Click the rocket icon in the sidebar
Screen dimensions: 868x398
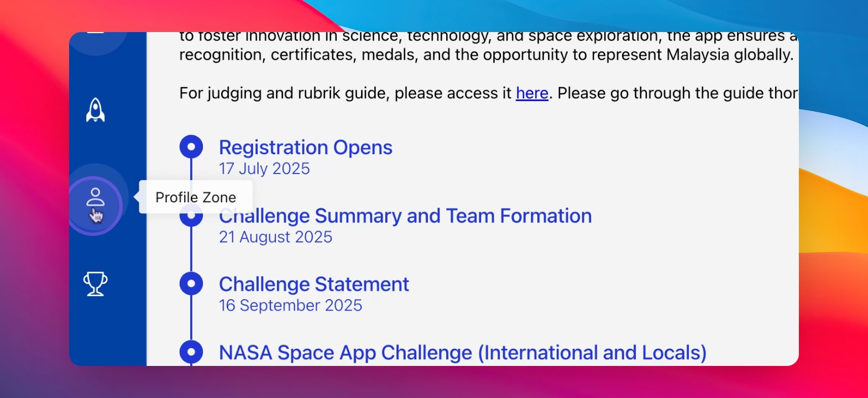tap(96, 109)
